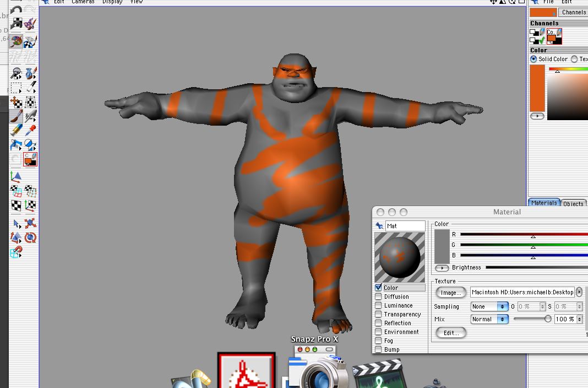The height and width of the screenshot is (388, 588).
Task: Select the Magnifier zoom tool
Action: 16,73
